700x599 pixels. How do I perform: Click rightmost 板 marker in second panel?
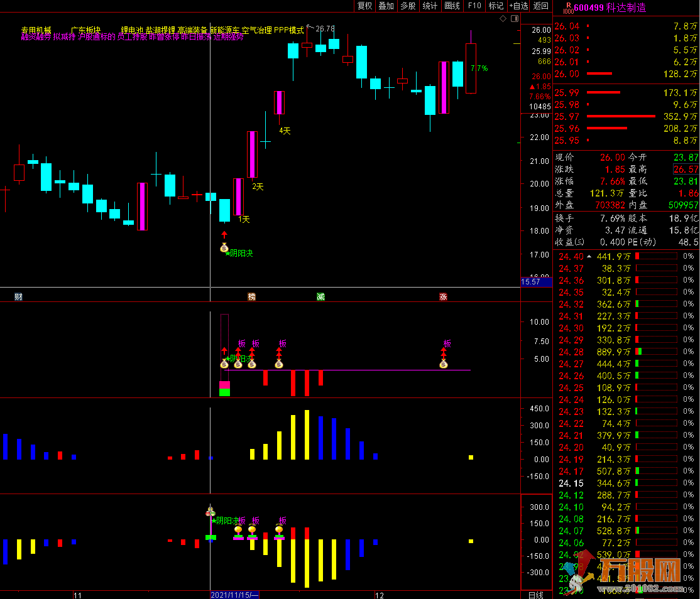pyautogui.click(x=447, y=343)
